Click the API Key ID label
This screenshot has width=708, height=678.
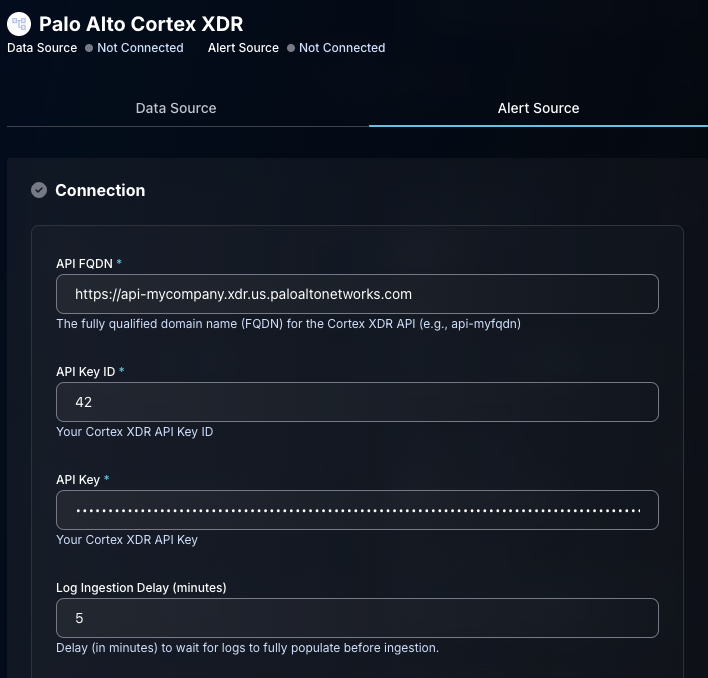point(86,371)
